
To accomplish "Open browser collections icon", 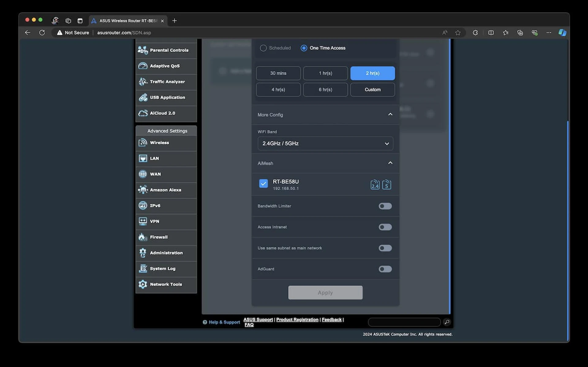I will coord(520,32).
